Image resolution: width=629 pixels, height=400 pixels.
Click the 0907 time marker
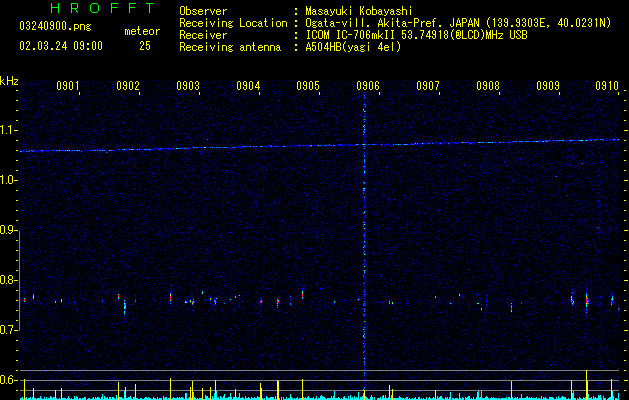(x=428, y=85)
